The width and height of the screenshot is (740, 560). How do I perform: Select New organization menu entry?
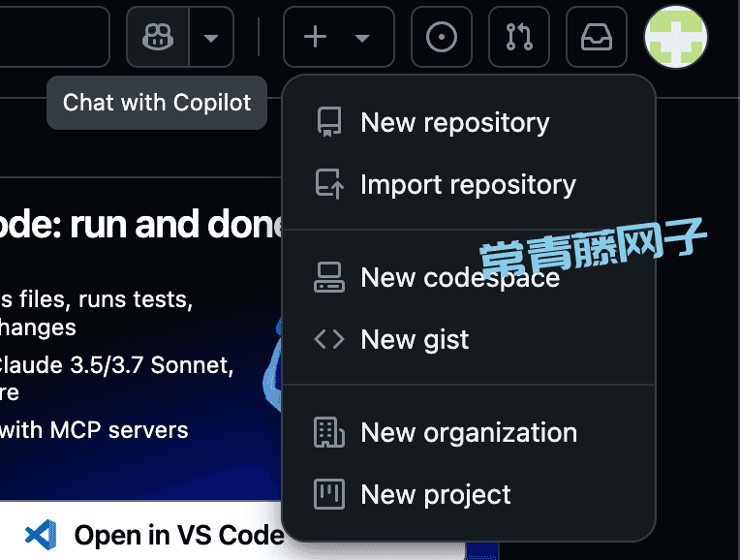click(468, 432)
